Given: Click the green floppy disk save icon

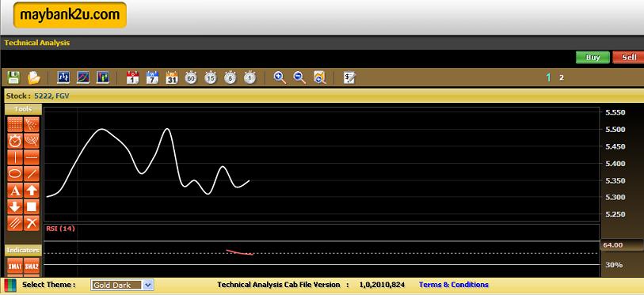Looking at the screenshot, I should (x=14, y=78).
